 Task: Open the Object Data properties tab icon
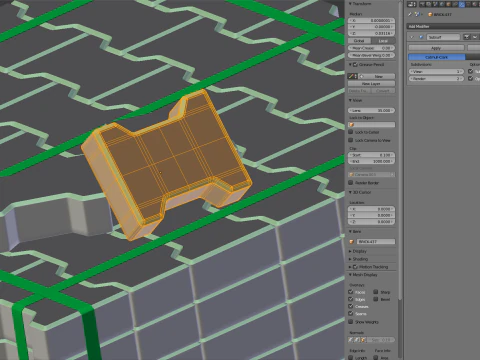468,4
